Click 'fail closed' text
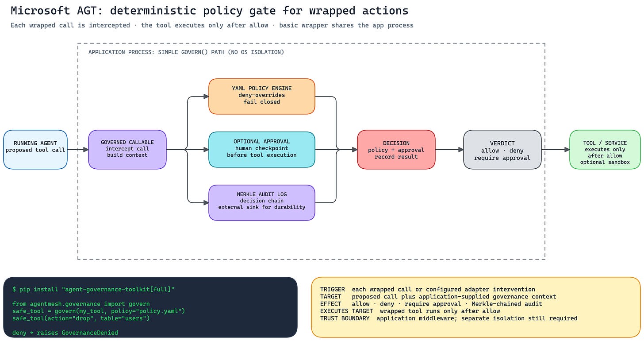 click(x=262, y=102)
